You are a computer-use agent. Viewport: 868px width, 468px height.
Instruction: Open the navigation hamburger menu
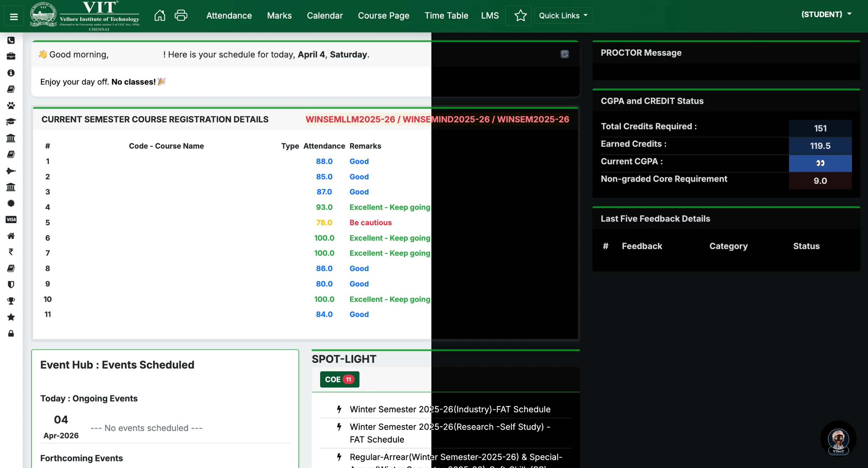point(13,15)
